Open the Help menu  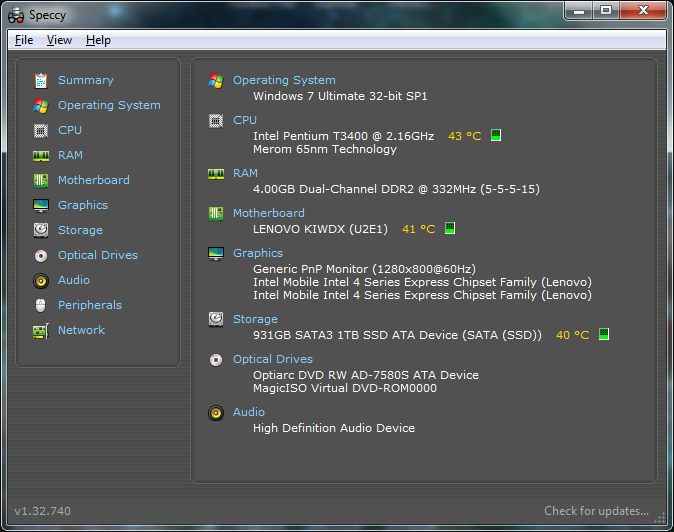98,40
